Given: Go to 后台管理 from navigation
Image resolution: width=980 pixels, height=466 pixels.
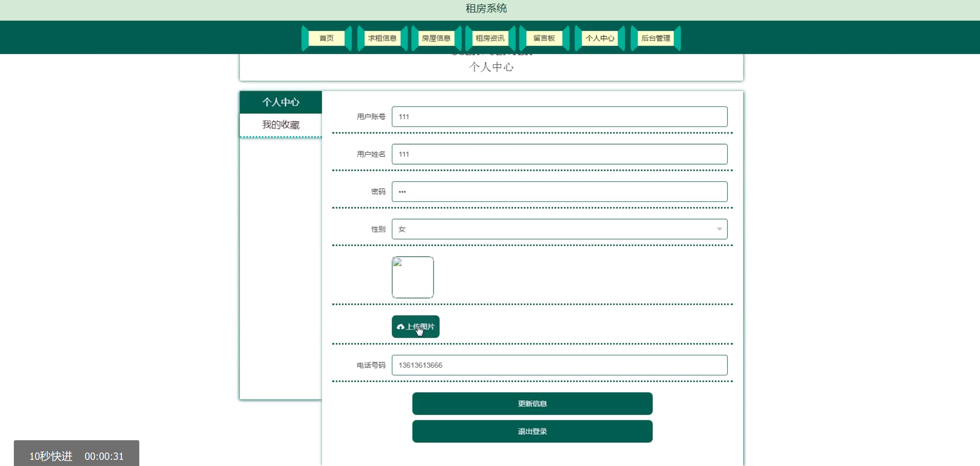Looking at the screenshot, I should coord(656,38).
